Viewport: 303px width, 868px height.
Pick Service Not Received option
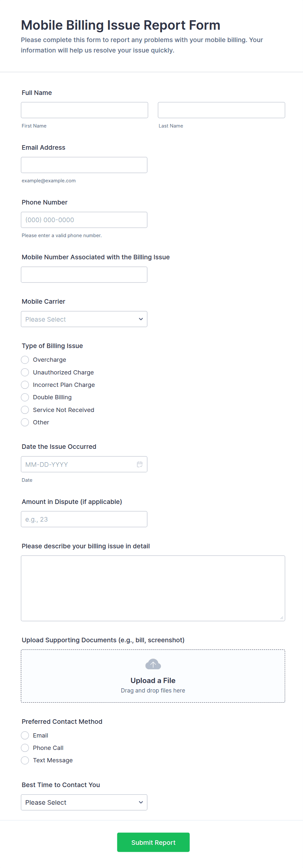tap(25, 410)
